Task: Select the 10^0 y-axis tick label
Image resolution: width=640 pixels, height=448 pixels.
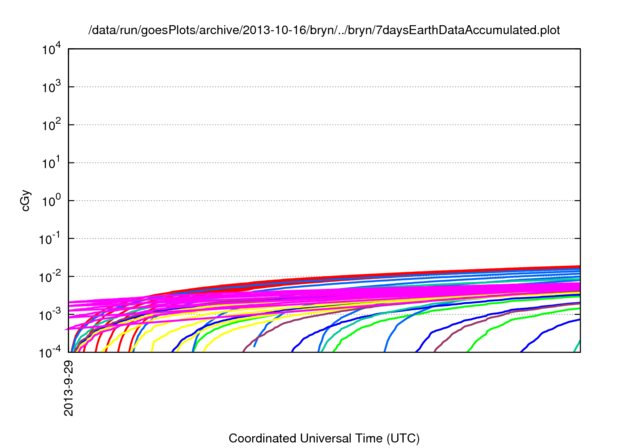Action: [x=51, y=201]
